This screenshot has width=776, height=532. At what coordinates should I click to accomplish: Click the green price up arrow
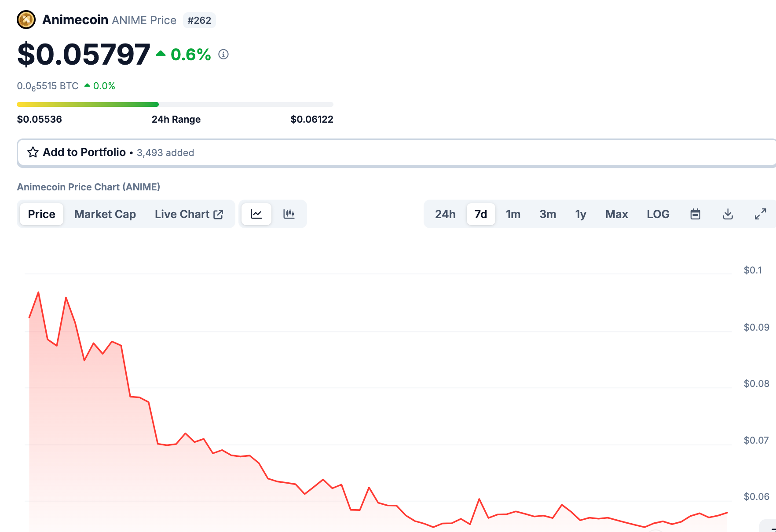161,54
